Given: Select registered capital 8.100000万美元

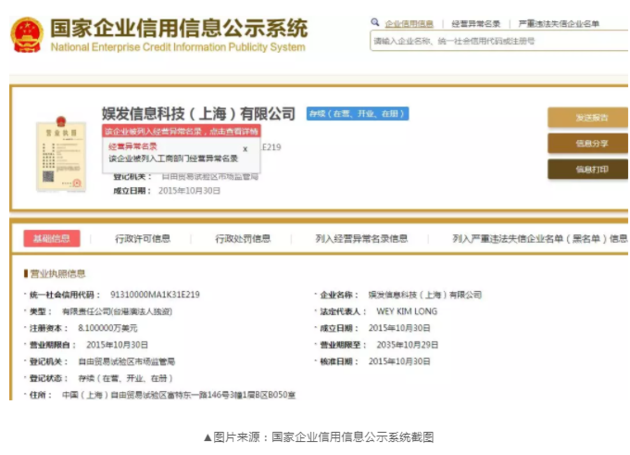Looking at the screenshot, I should (108, 328).
